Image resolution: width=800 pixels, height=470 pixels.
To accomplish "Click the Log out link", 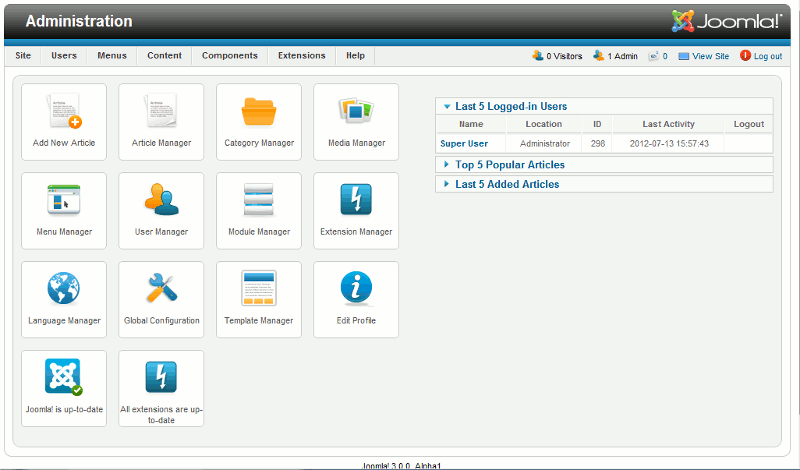I will click(x=767, y=56).
